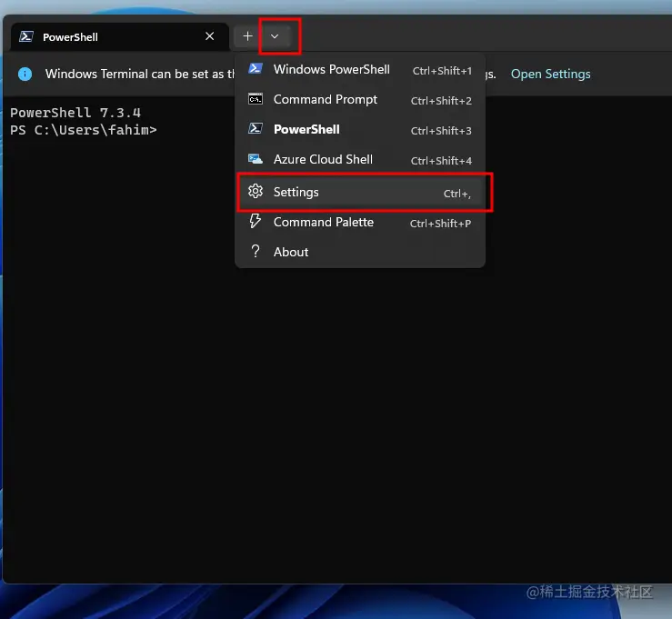The width and height of the screenshot is (672, 619).
Task: Open Azure Cloud Shell profile
Action: point(360,159)
